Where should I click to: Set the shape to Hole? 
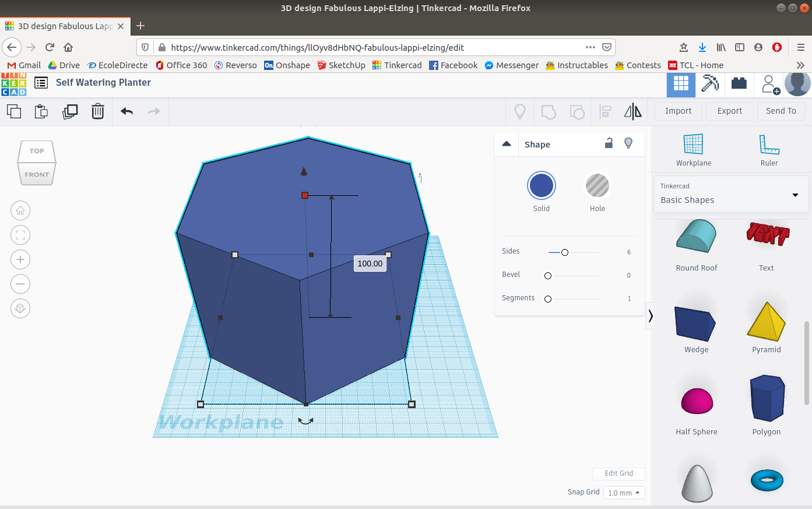597,186
